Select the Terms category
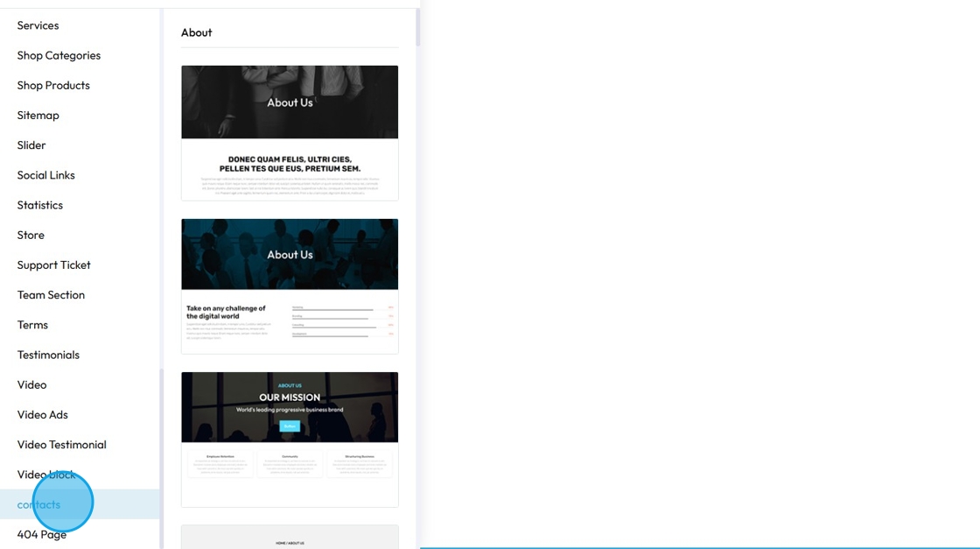Screen dimensions: 980x549 tap(32, 326)
